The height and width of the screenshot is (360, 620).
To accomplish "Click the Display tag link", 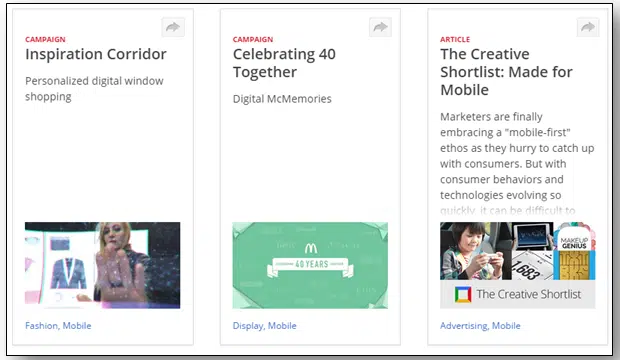I will pyautogui.click(x=248, y=326).
